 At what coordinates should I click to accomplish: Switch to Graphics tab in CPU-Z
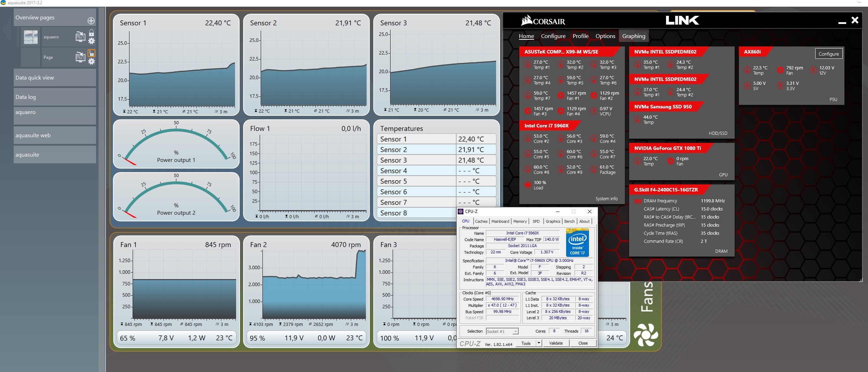(x=553, y=221)
